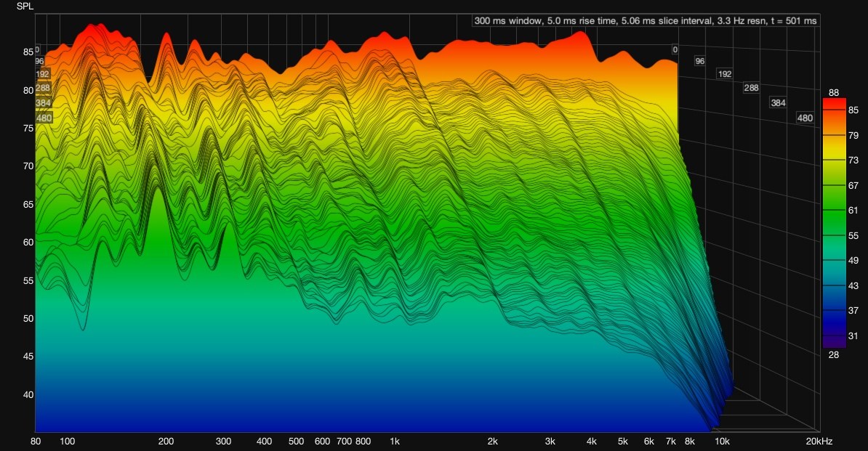This screenshot has height=451, width=868.
Task: Select the SPL axis label '85'
Action: (x=28, y=52)
